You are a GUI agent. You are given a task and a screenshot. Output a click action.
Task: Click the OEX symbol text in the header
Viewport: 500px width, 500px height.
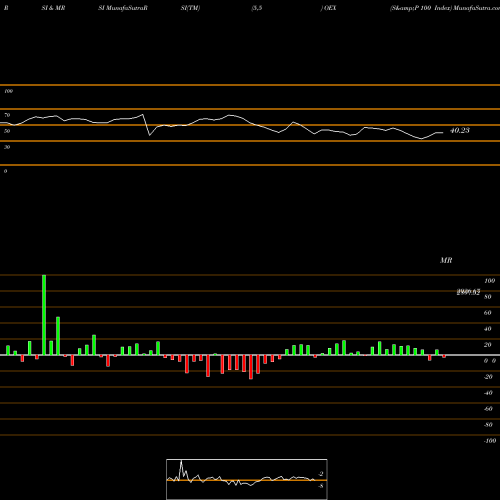tap(330, 8)
